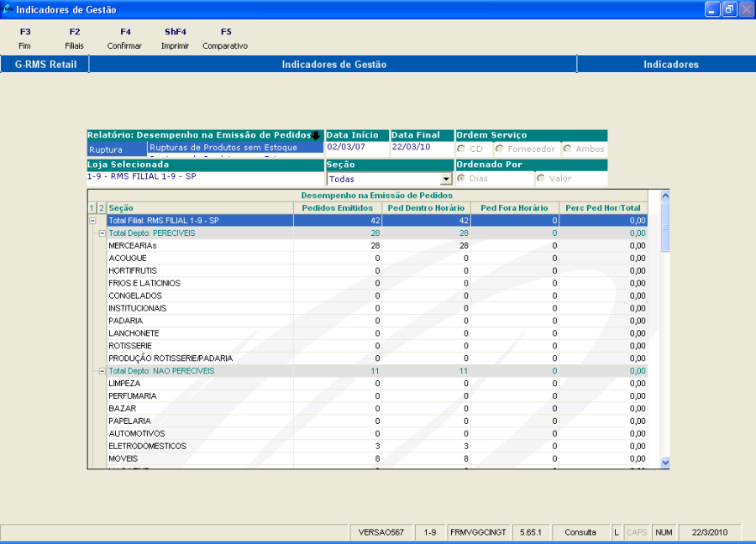Collapse the Total Depto PERECIVEIS group
The height and width of the screenshot is (544, 756).
click(102, 233)
